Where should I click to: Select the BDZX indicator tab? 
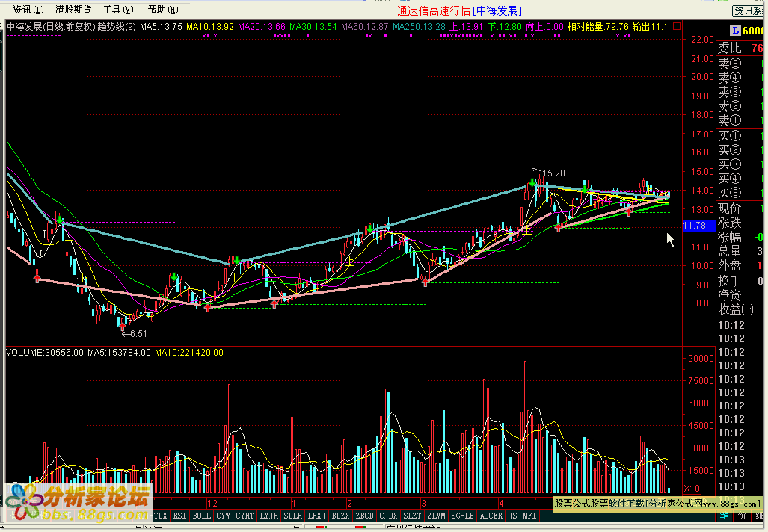click(340, 516)
